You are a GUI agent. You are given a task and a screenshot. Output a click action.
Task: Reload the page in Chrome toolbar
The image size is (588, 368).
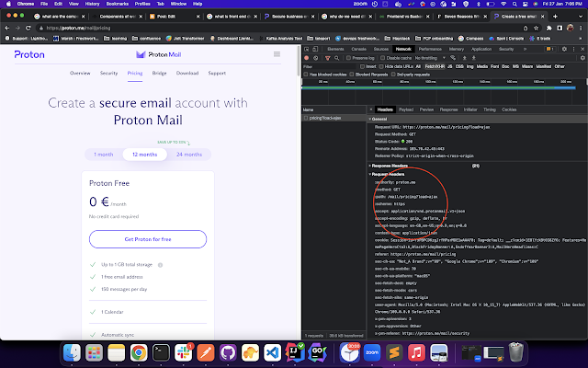(28, 28)
